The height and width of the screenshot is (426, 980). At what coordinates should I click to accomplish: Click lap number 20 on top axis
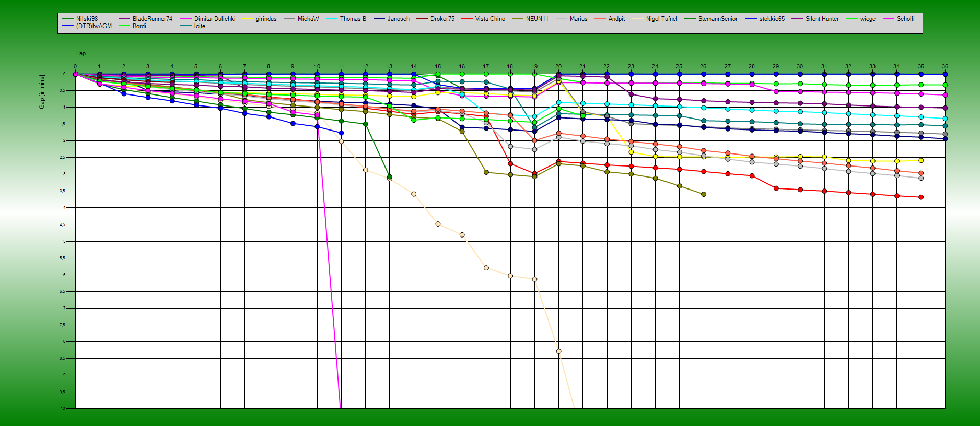click(558, 67)
